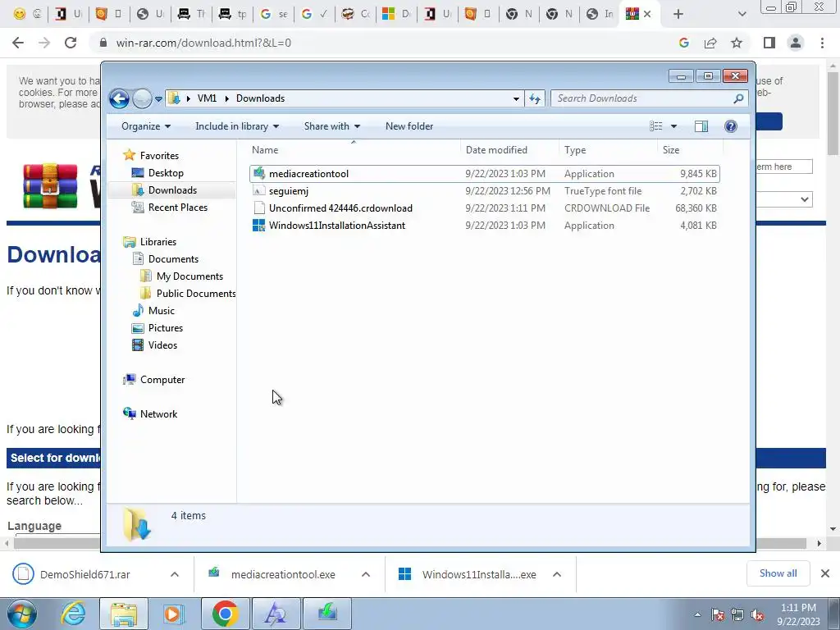Open the tab search dropdown in Chrome
Screen dimensions: 840x630
[x=742, y=14]
